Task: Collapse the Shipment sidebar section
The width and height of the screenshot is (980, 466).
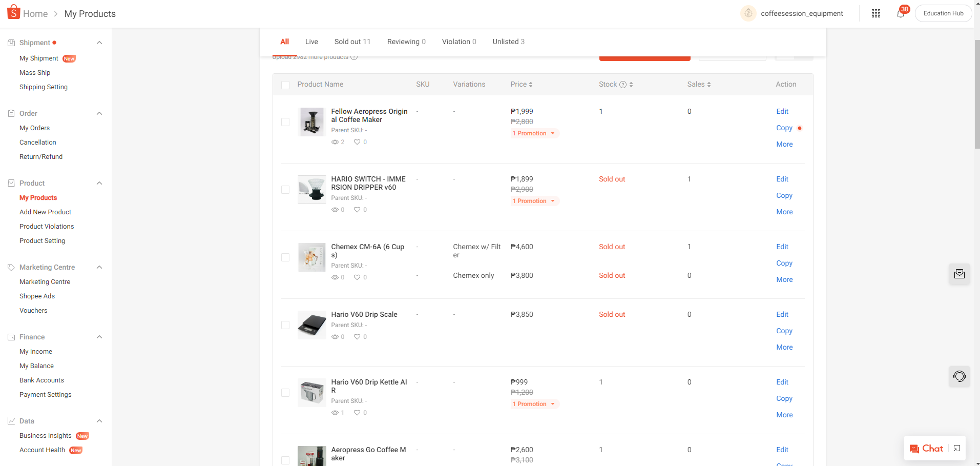Action: 99,43
